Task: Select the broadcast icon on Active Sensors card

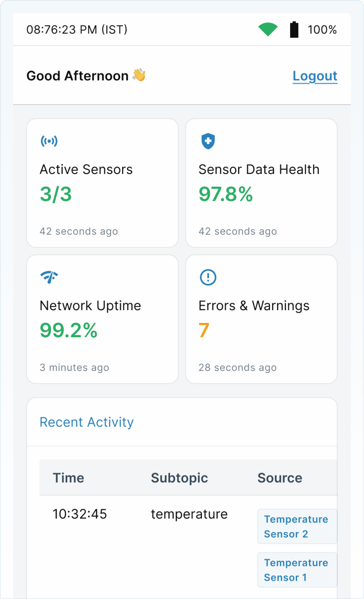Action: (x=50, y=141)
